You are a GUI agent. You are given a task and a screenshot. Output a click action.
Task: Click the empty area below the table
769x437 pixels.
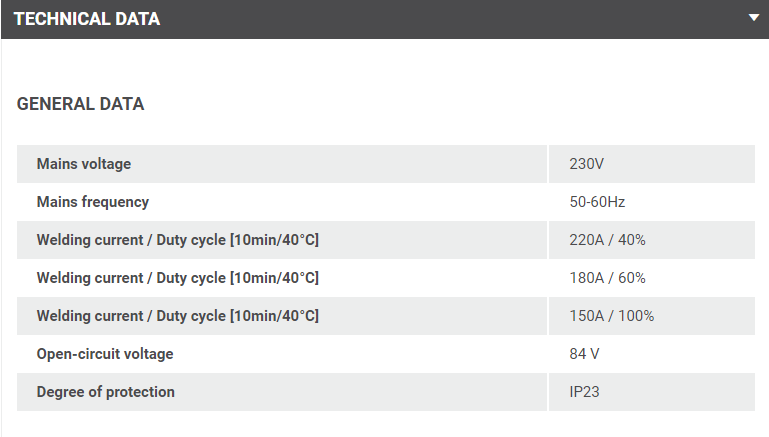point(385,425)
